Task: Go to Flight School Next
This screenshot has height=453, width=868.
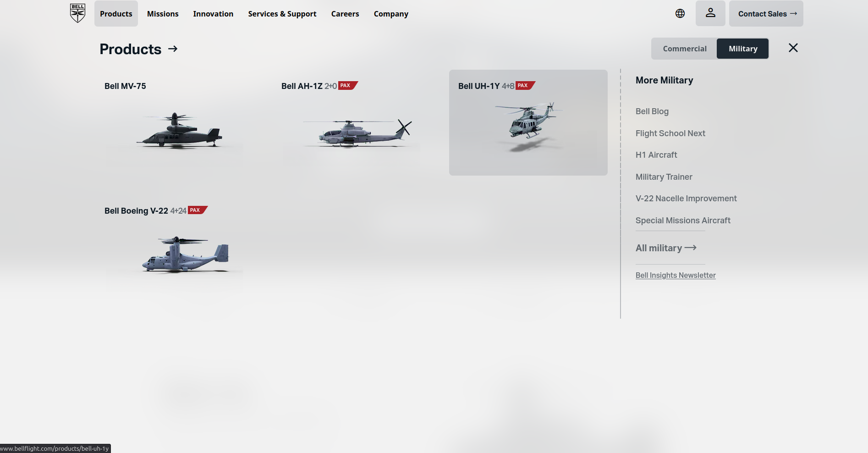Action: click(x=670, y=133)
